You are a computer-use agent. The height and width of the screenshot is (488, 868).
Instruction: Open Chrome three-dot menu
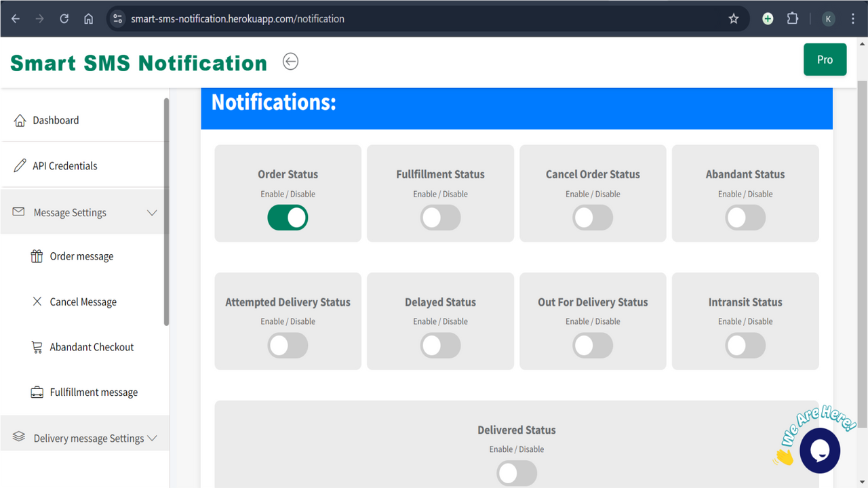tap(852, 19)
